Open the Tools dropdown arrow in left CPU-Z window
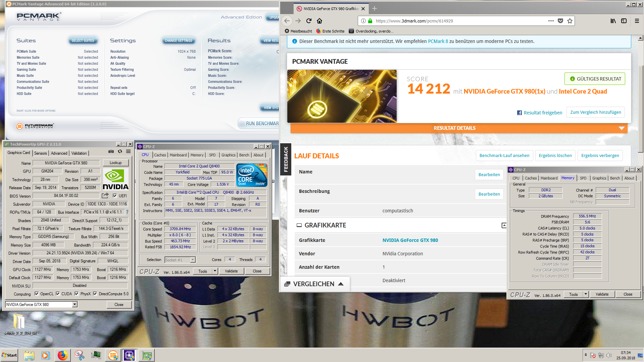This screenshot has width=644, height=362. tap(215, 271)
